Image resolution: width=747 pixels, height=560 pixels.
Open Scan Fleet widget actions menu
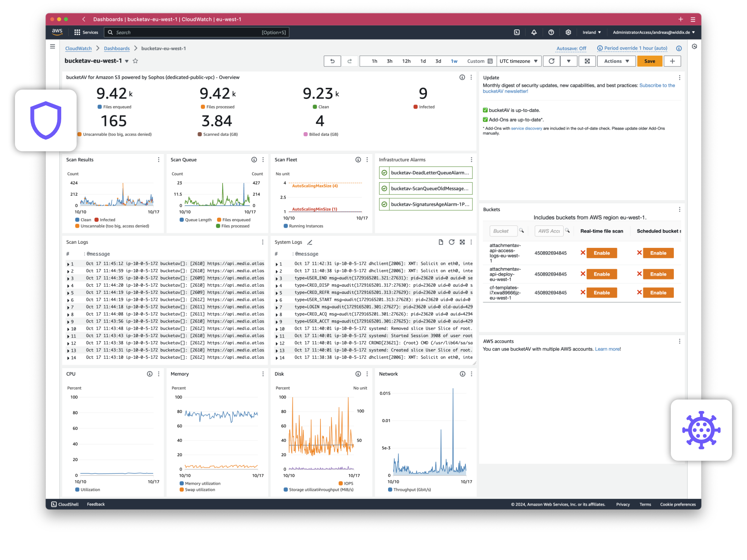(x=367, y=160)
